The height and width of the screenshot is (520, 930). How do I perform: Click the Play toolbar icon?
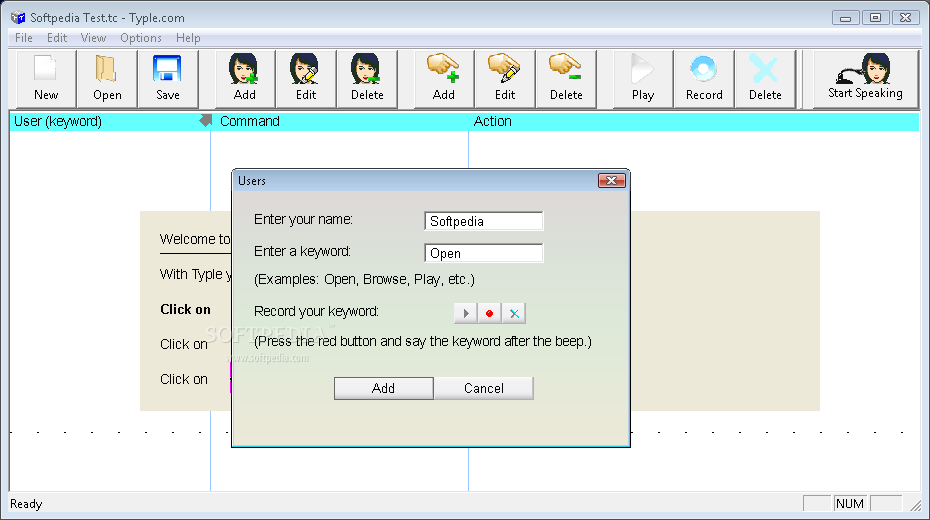pyautogui.click(x=643, y=78)
